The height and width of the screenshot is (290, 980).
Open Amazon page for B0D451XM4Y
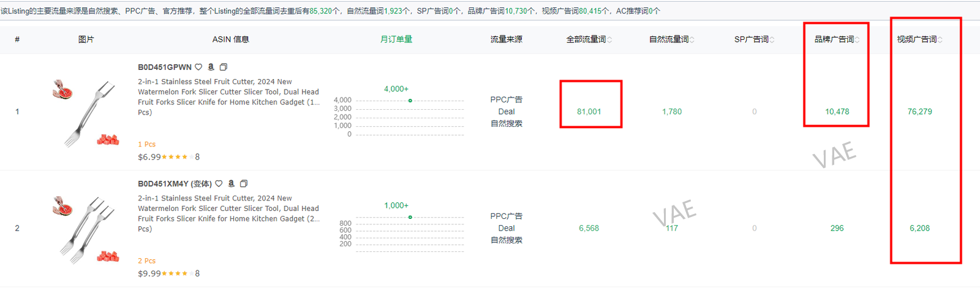point(232,183)
